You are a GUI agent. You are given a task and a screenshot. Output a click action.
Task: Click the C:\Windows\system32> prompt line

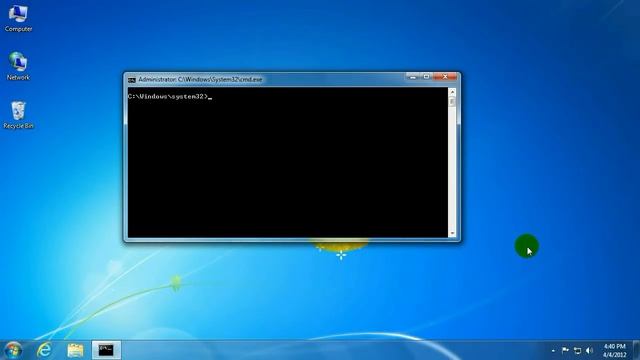(169, 97)
